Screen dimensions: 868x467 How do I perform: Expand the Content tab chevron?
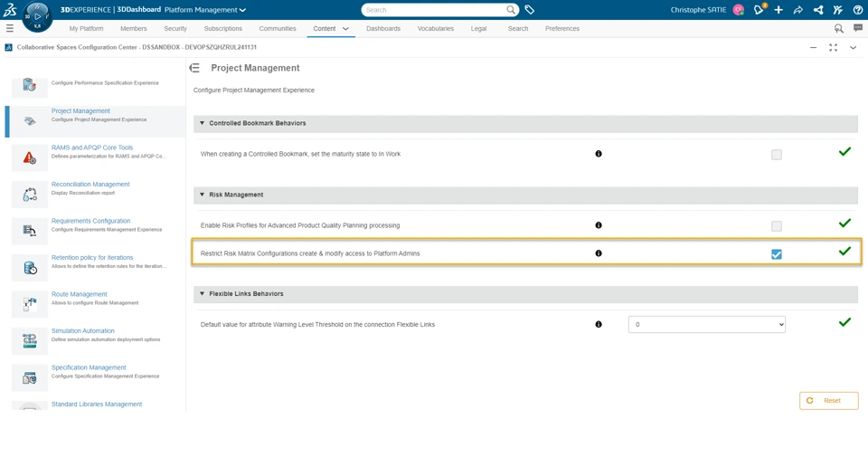tap(345, 29)
